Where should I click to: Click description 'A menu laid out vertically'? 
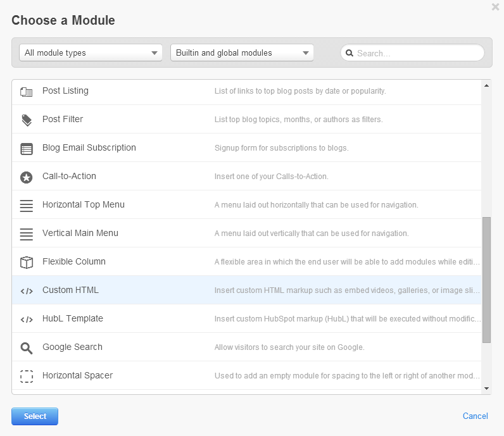[312, 234]
